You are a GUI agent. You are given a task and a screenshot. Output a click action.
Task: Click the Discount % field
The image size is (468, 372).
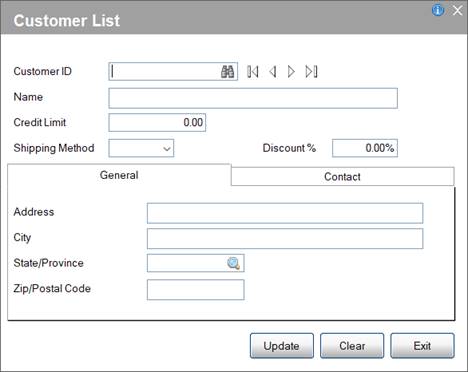[x=365, y=148]
